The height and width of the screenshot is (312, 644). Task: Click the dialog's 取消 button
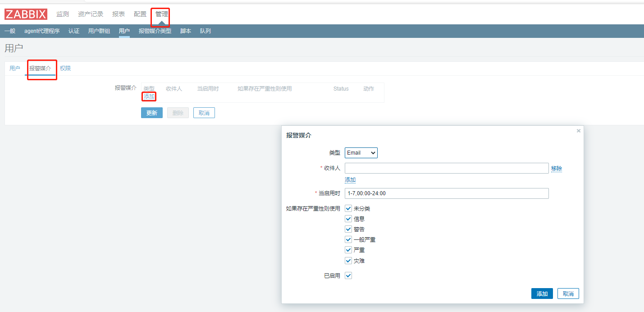(x=568, y=294)
